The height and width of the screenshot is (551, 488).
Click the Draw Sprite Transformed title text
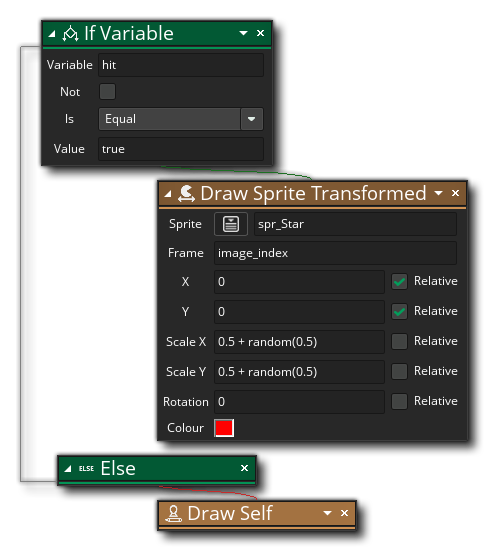coord(313,194)
